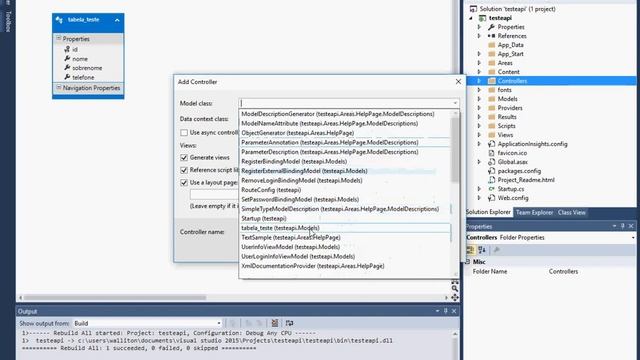Click the key icon beside id property

(67, 49)
